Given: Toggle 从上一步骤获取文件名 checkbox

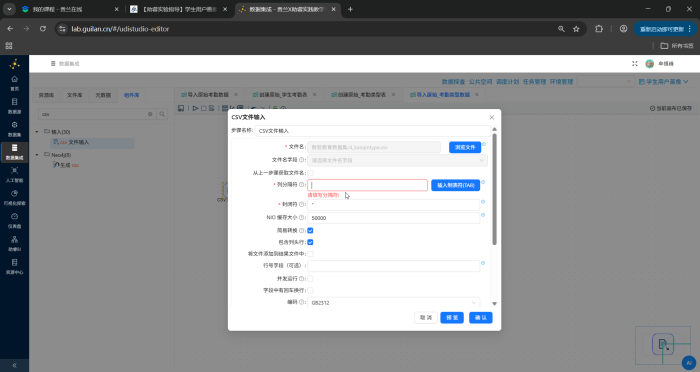Looking at the screenshot, I should coord(310,173).
